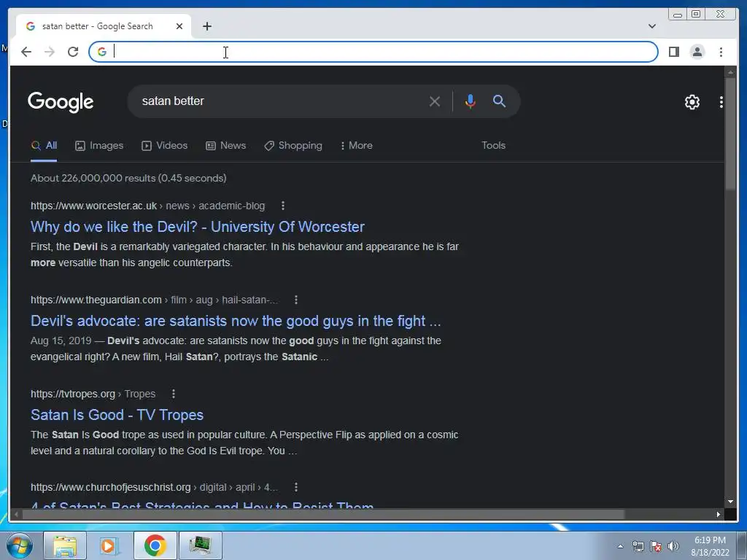The width and height of the screenshot is (747, 560).
Task: Switch to the News tab
Action: click(x=226, y=146)
